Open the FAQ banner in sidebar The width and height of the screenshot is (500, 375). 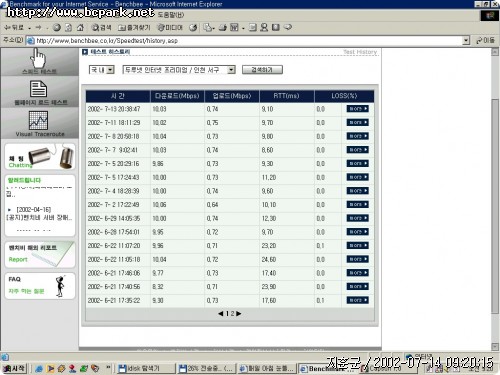40,286
